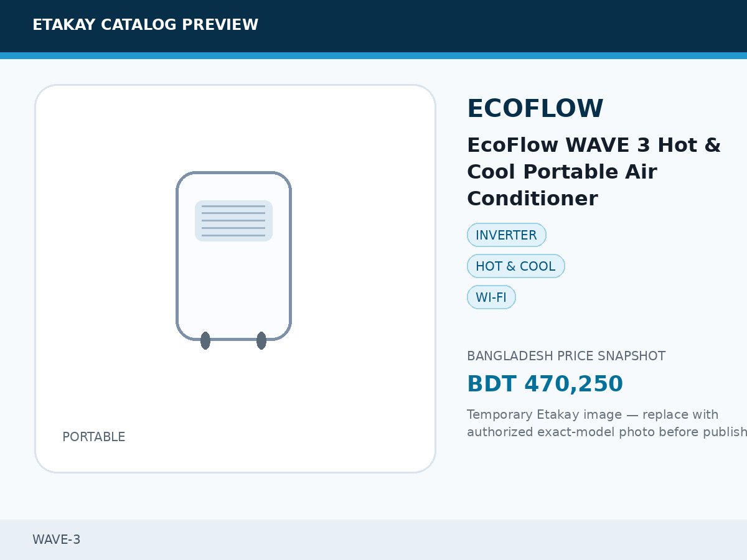Select the HOT & COOL feature tag

click(x=516, y=266)
